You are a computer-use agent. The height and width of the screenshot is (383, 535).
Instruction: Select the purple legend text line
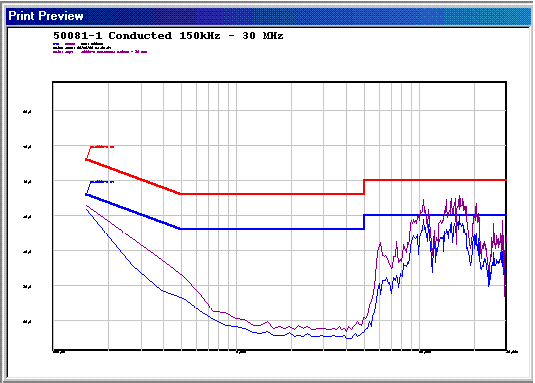(x=100, y=52)
